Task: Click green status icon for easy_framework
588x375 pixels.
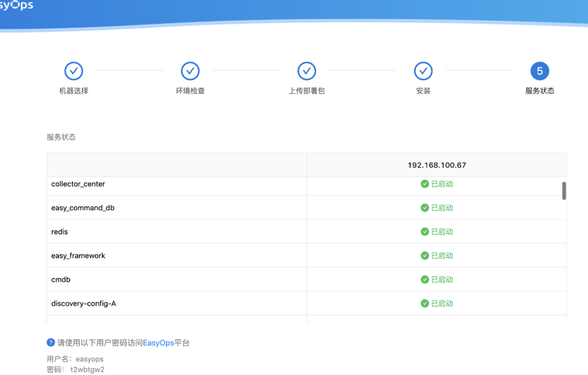Action: 424,256
